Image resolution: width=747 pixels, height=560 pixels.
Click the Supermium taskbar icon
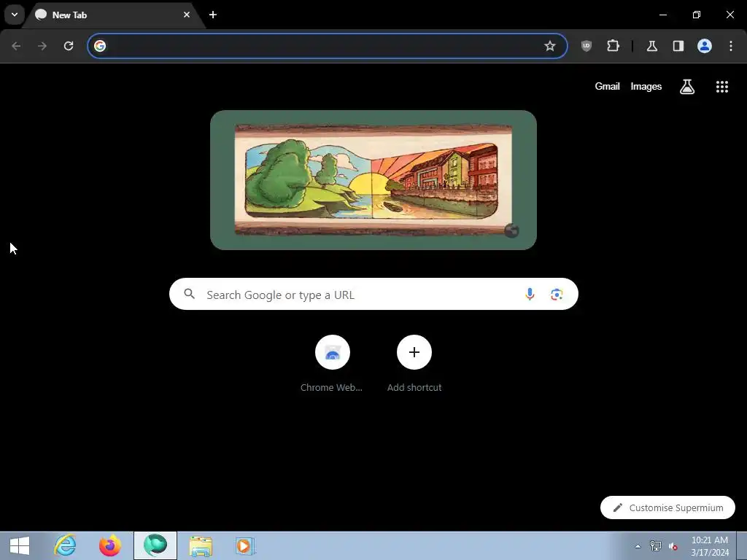coord(155,545)
